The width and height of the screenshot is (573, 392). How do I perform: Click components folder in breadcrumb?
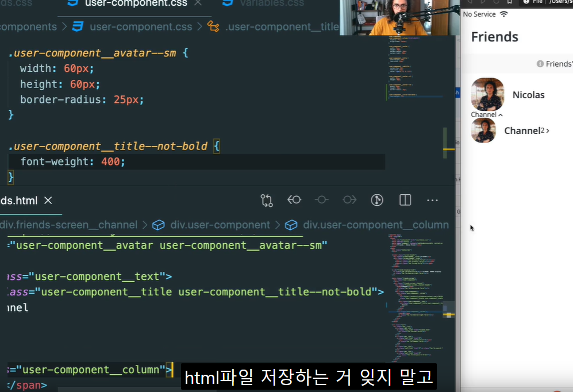tap(28, 26)
